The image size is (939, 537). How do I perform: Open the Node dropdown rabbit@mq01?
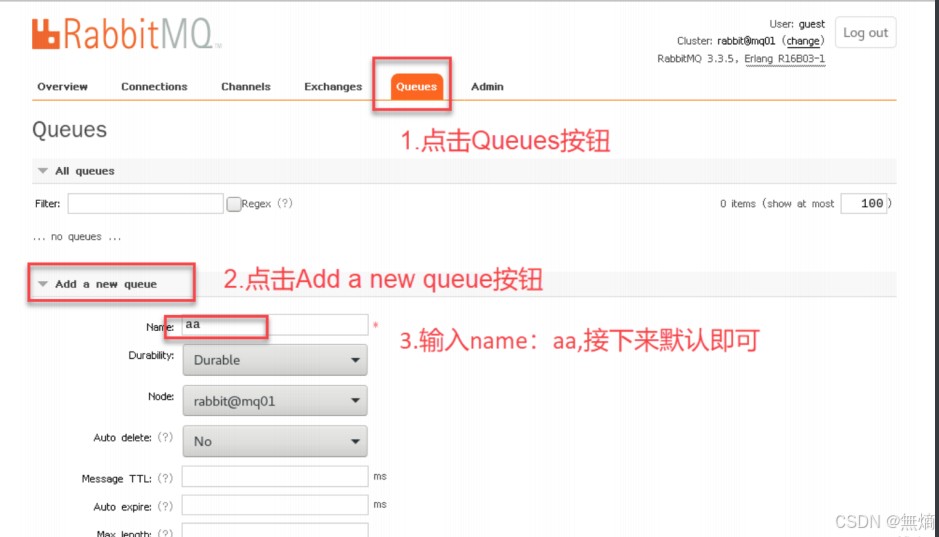(x=275, y=401)
